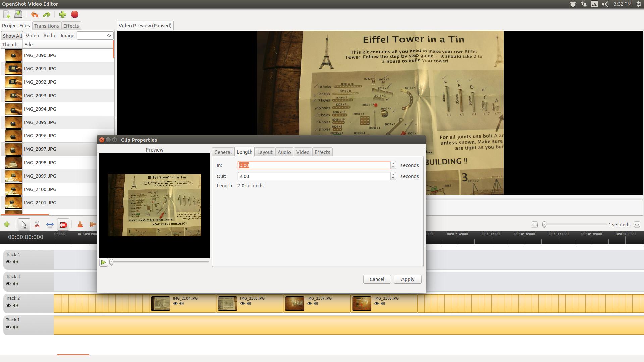The width and height of the screenshot is (644, 362).
Task: Click the play button in clip preview
Action: point(103,262)
